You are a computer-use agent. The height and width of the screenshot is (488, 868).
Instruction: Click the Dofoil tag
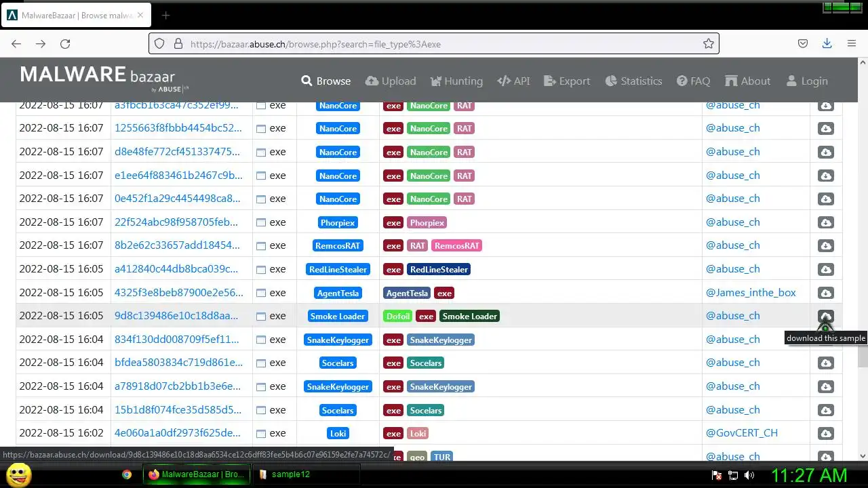coord(397,317)
